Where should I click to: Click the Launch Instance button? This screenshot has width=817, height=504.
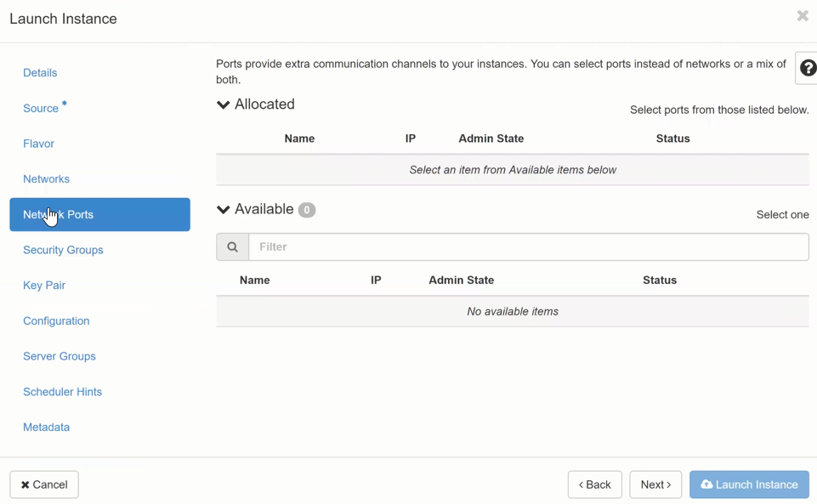749,484
